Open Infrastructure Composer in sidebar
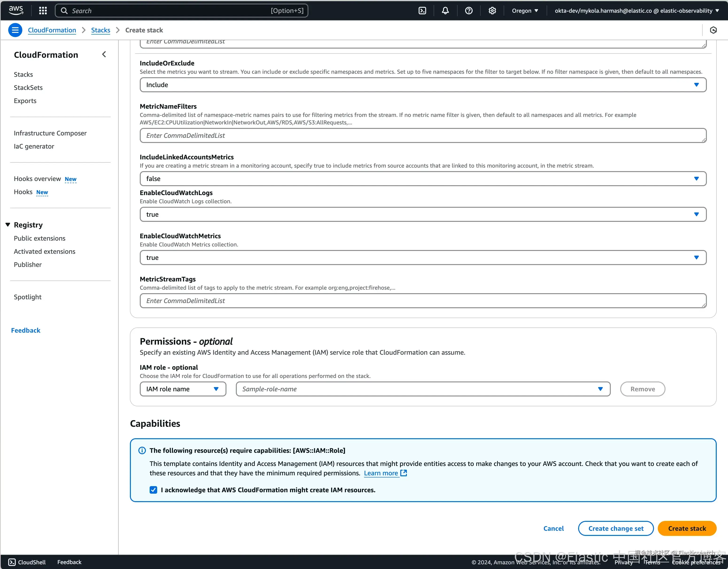Image resolution: width=728 pixels, height=569 pixels. click(x=50, y=133)
